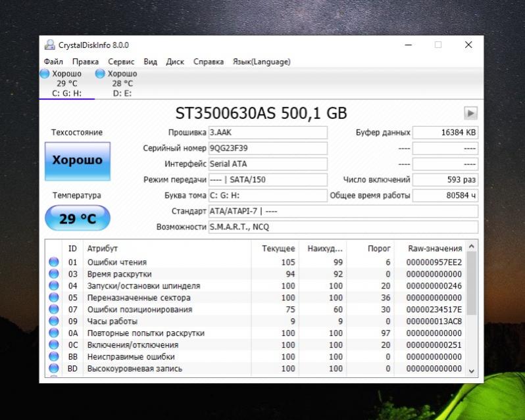Open the Справка menu
The width and height of the screenshot is (525, 420).
click(209, 62)
